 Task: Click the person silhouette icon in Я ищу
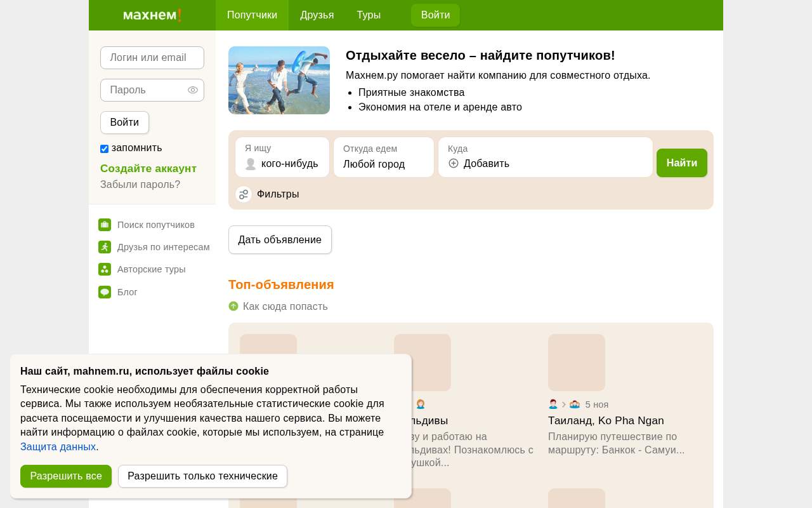click(251, 164)
